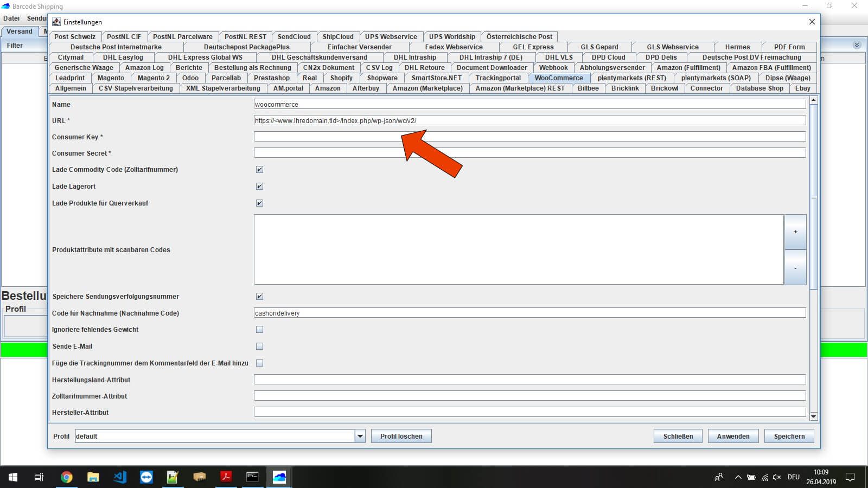Open the Ebay tab
Screen dimensions: 868x488
coord(803,88)
